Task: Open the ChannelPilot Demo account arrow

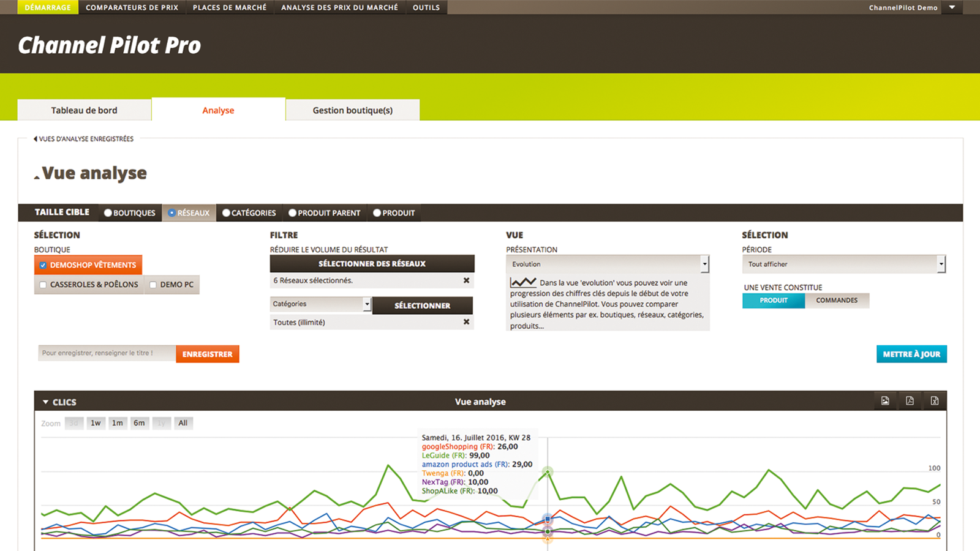Action: click(x=952, y=7)
